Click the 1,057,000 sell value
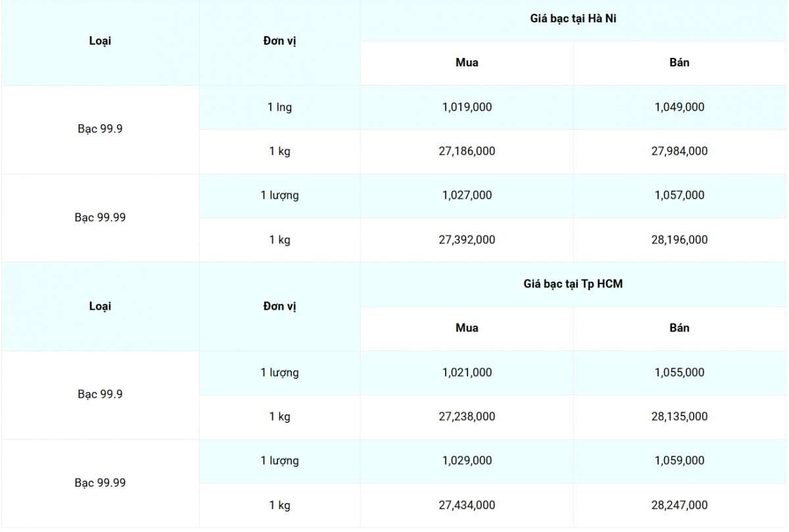Viewport: 789px width, 532px height. (x=679, y=195)
